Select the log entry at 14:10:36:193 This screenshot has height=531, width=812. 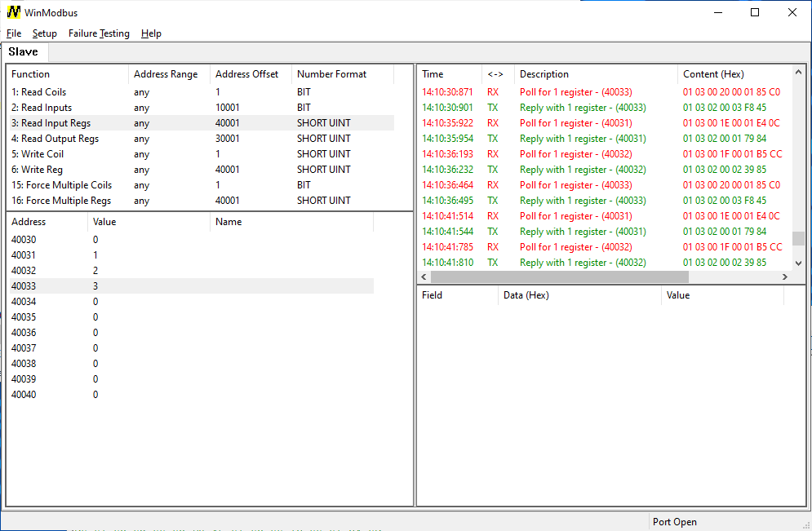(x=605, y=154)
